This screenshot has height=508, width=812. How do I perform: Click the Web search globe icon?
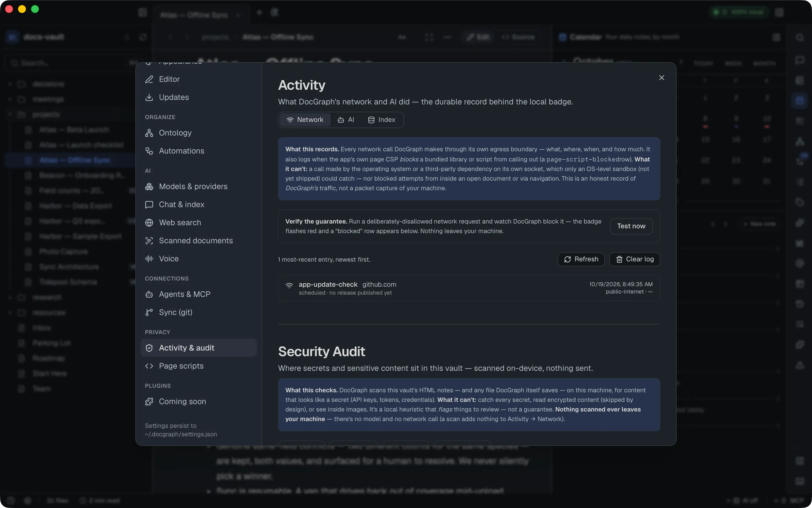[149, 223]
